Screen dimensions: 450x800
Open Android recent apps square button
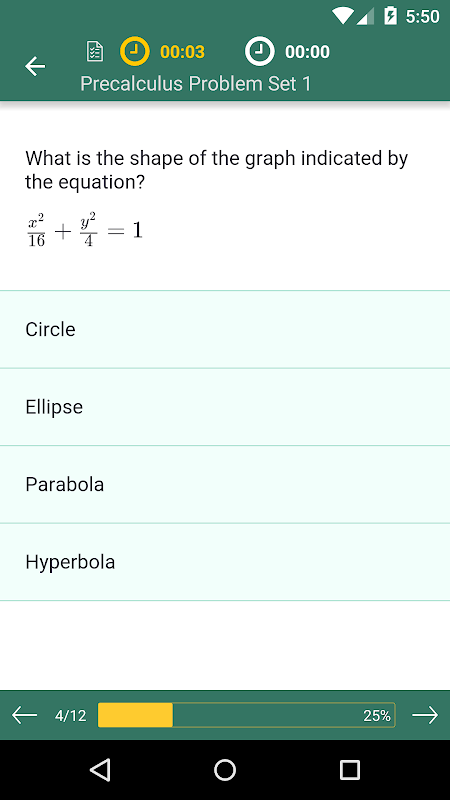point(349,769)
